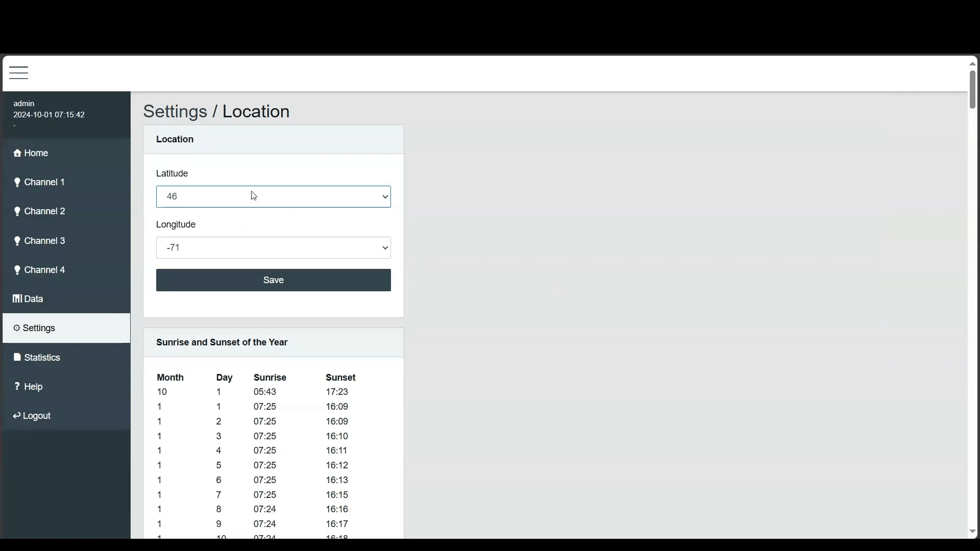This screenshot has width=980, height=551.
Task: Click the Channel 3 bulb icon
Action: pyautogui.click(x=17, y=240)
